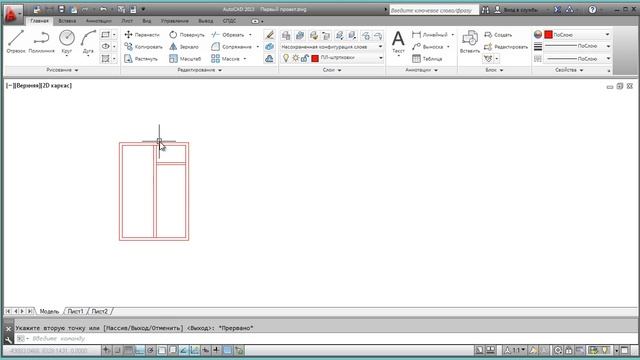The width and height of the screenshot is (640, 360).
Task: Click the coordinates readout in status bar
Action: tap(49, 350)
